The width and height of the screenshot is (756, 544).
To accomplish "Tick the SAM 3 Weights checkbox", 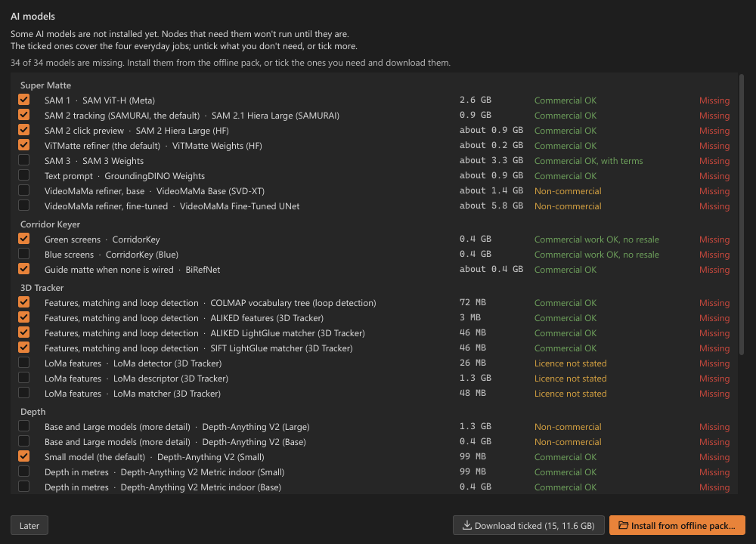I will coord(23,160).
